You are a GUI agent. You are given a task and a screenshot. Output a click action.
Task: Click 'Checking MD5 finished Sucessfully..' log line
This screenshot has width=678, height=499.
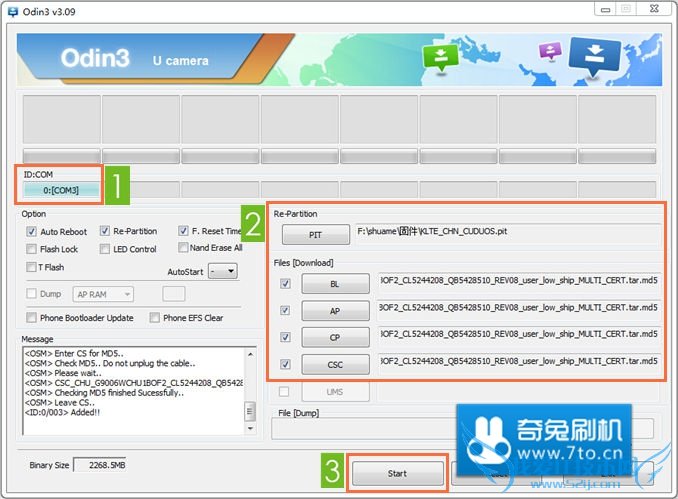coord(104,393)
